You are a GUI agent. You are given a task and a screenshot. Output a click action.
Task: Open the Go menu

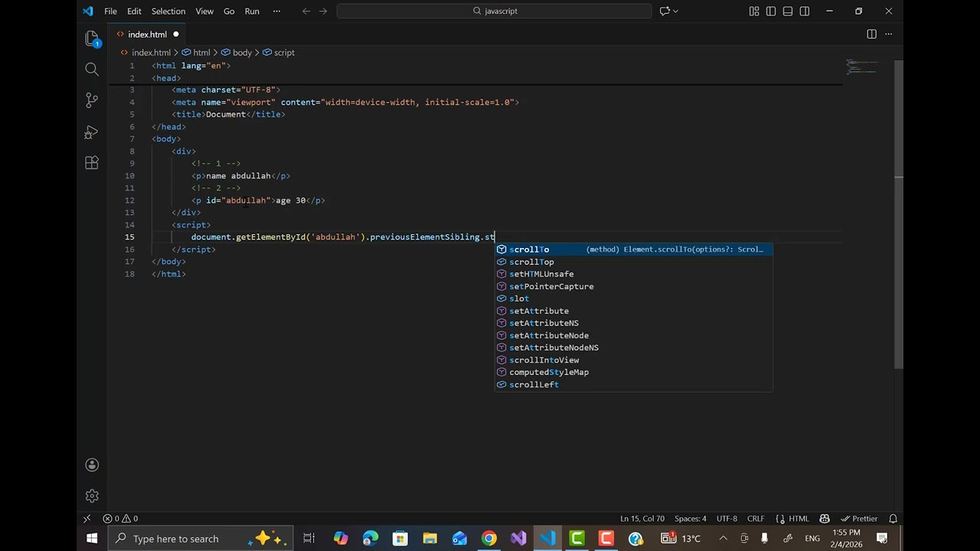click(229, 11)
